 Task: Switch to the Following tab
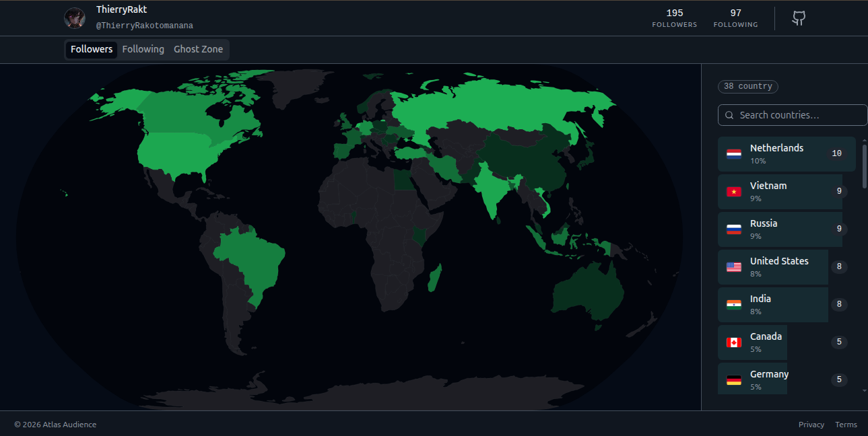point(143,49)
